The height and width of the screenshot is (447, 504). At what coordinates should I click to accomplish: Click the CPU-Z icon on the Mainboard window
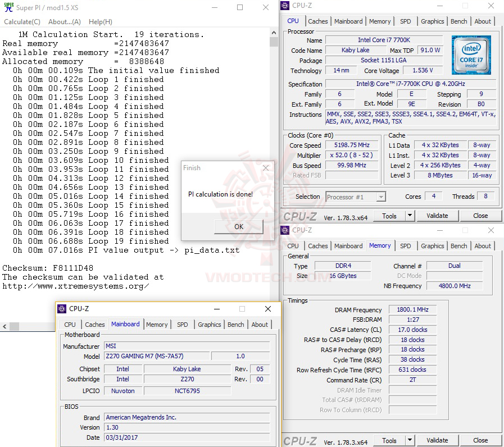click(61, 308)
